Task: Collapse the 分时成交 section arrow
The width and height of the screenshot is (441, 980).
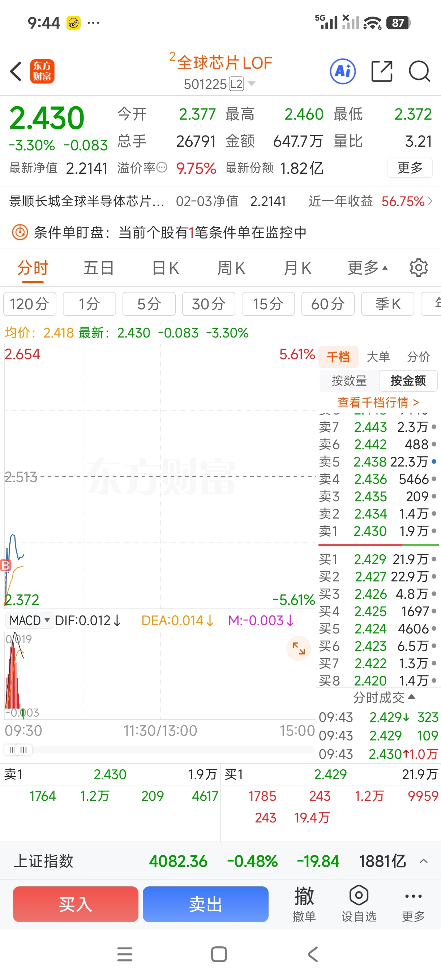Action: pos(411,697)
